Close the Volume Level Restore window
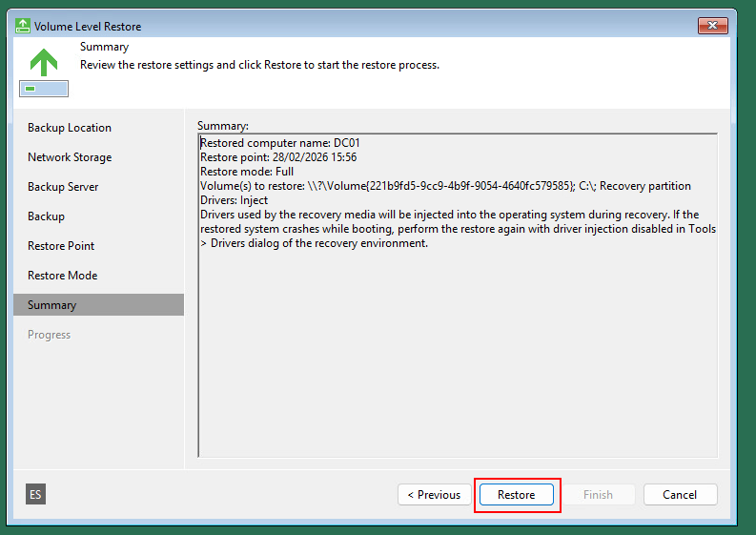The image size is (756, 535). point(713,26)
